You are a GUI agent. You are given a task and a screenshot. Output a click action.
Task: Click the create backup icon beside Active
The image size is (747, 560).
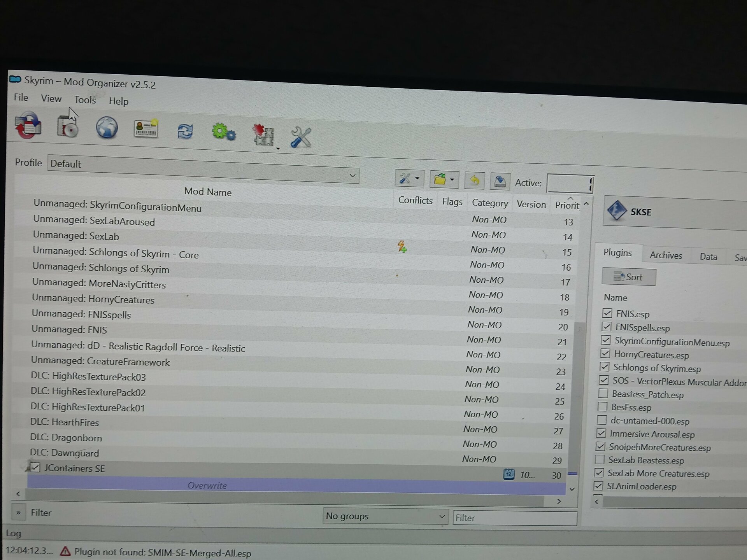(x=500, y=181)
